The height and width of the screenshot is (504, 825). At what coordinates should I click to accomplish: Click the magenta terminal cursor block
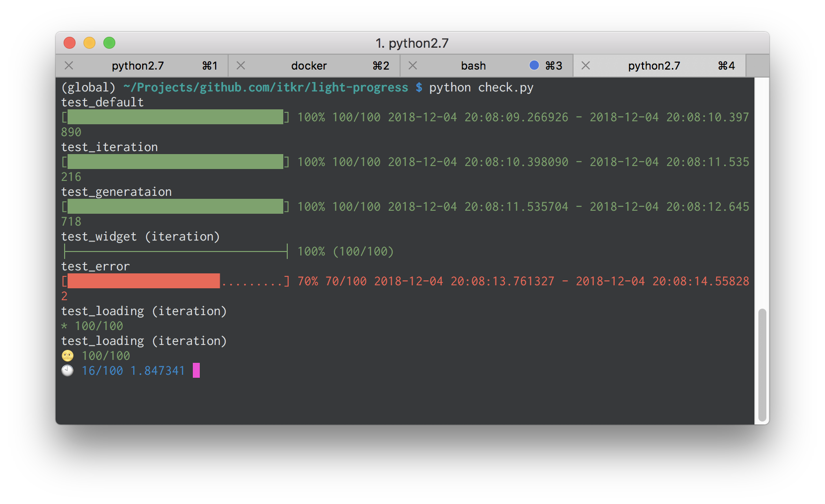(196, 370)
